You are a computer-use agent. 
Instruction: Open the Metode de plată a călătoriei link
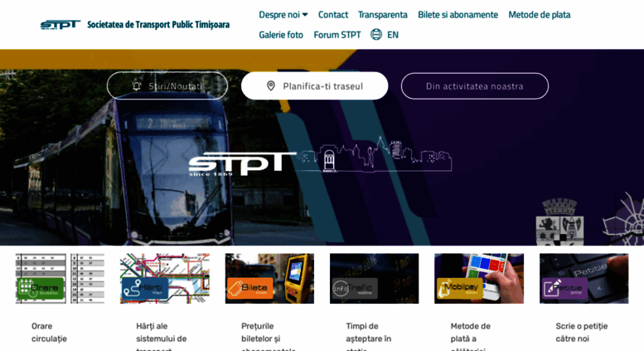470,337
